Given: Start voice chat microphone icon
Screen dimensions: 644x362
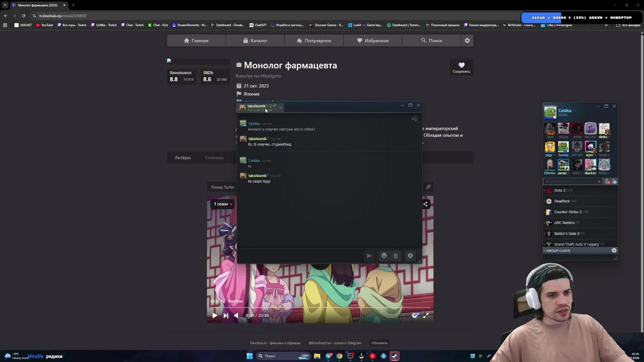Looking at the screenshot, I should tap(410, 256).
